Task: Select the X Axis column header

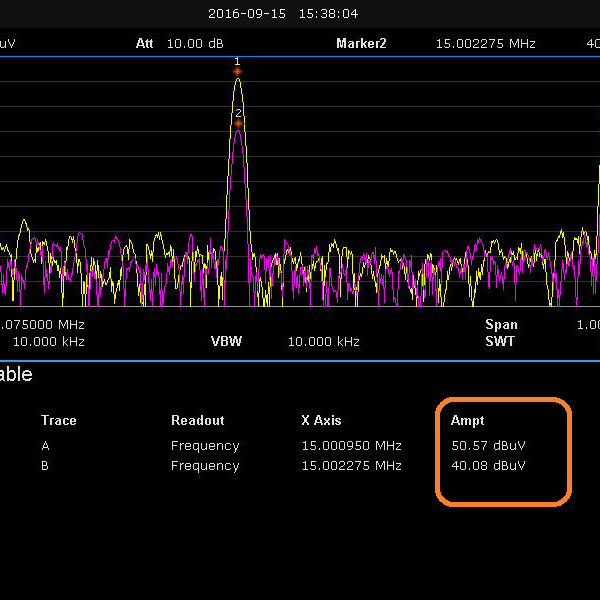Action: [x=322, y=421]
